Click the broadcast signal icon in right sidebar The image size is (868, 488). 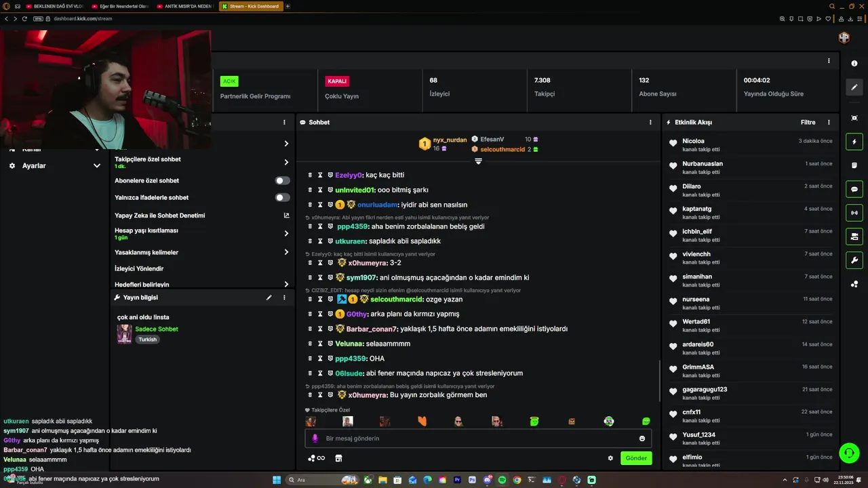tap(854, 213)
